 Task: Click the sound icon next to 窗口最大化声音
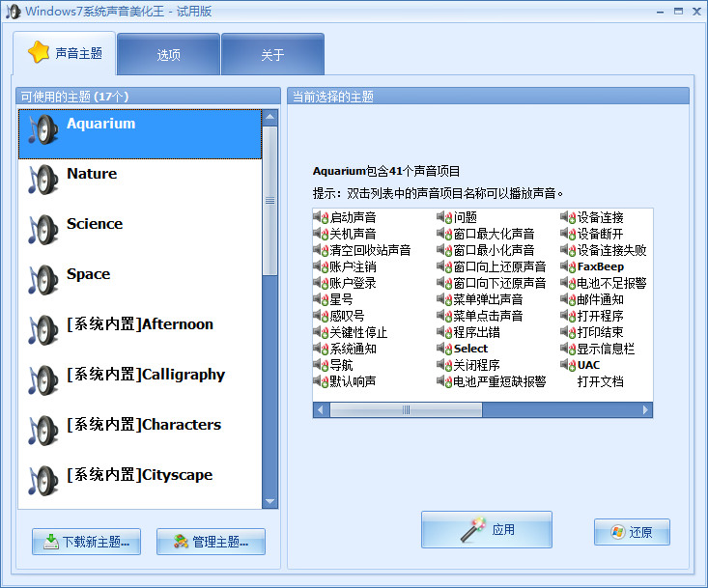pos(444,234)
